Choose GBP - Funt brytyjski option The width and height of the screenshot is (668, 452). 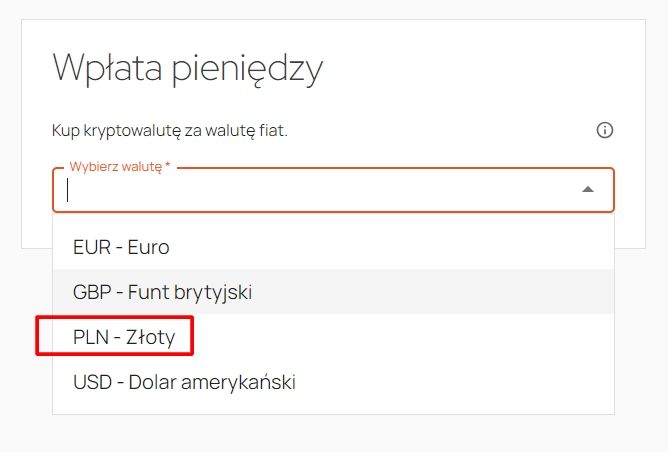(x=333, y=292)
